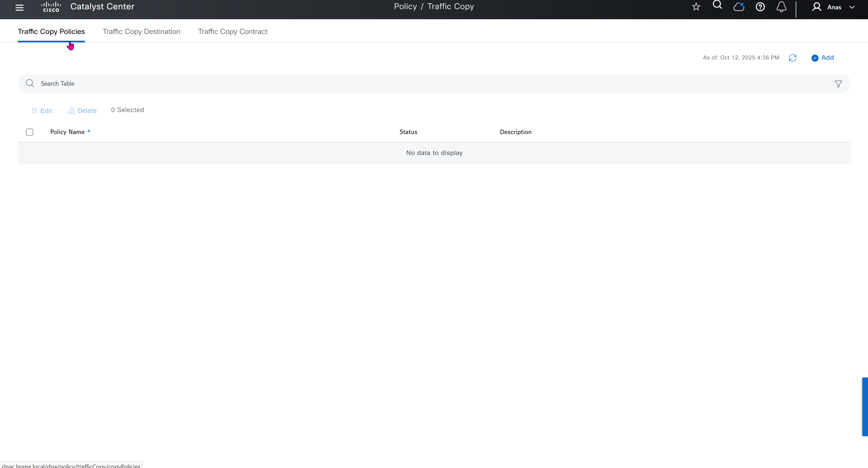Image resolution: width=868 pixels, height=468 pixels.
Task: Select the Traffic Copy Policies tab
Action: [51, 31]
